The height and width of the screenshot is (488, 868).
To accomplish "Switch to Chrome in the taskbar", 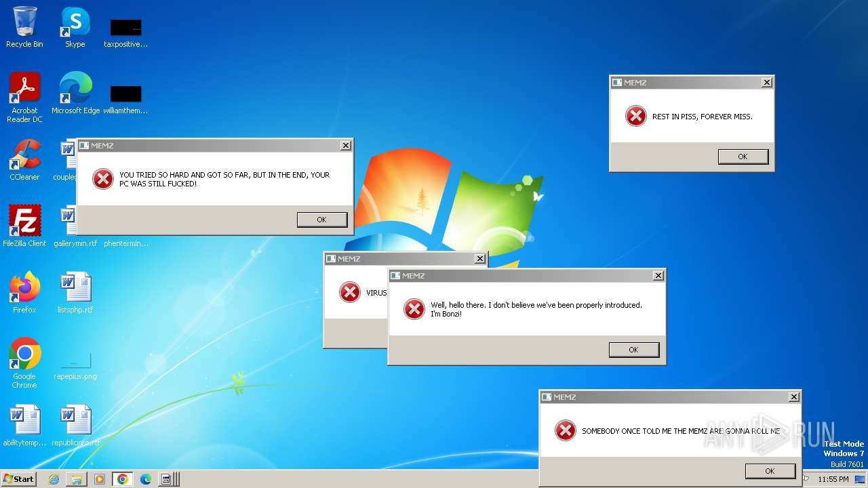I will pyautogui.click(x=122, y=479).
